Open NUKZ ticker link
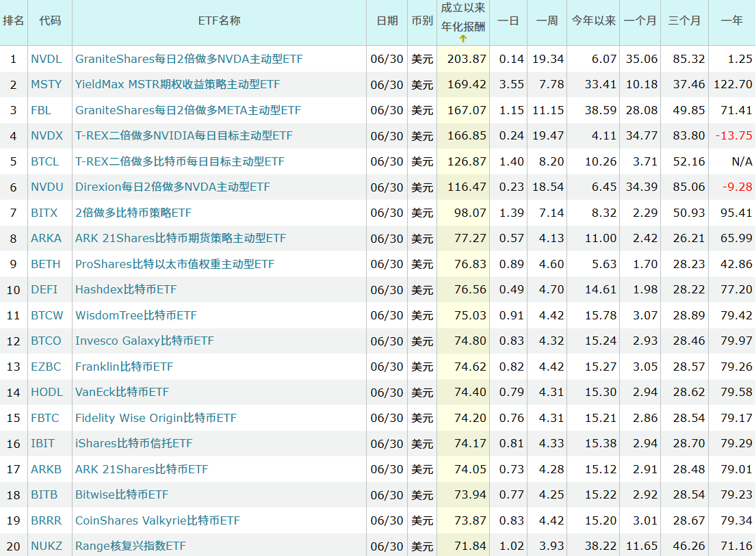756x556 pixels. coord(47,546)
